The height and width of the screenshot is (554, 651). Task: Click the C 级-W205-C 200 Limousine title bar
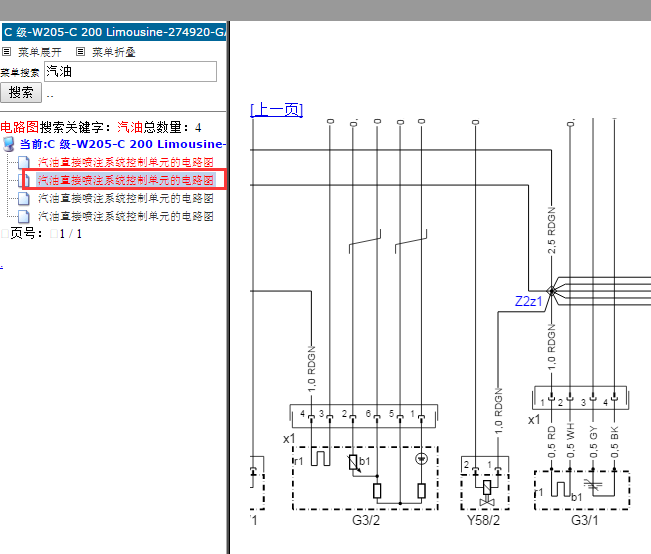(114, 32)
